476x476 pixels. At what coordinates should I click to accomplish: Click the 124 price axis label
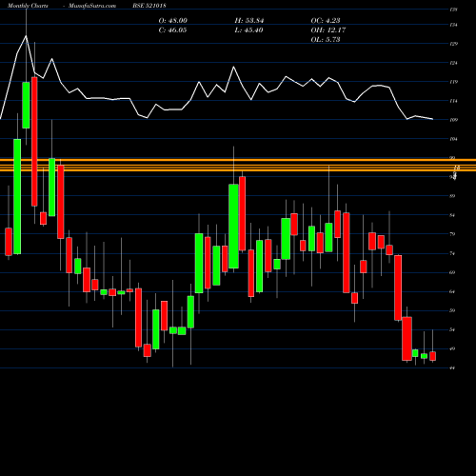(454, 63)
